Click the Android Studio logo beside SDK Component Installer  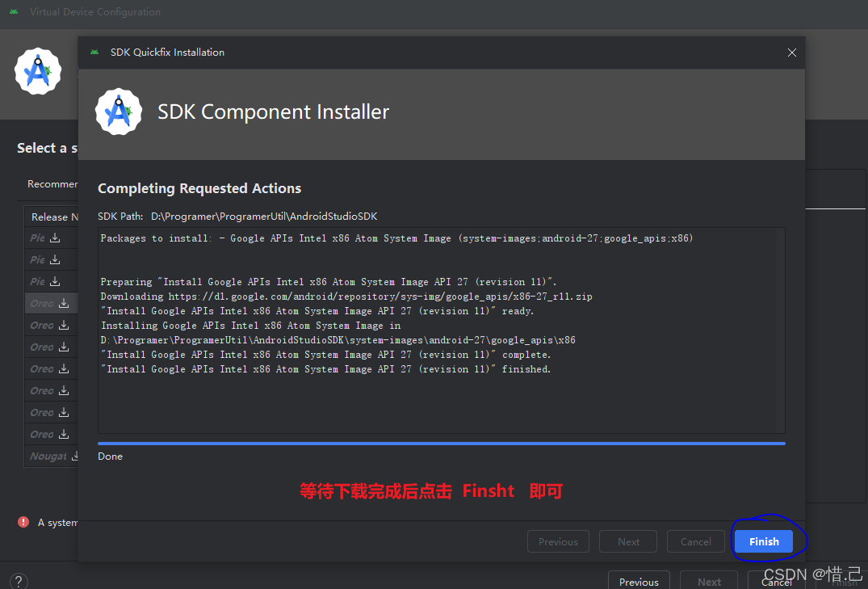pyautogui.click(x=119, y=111)
